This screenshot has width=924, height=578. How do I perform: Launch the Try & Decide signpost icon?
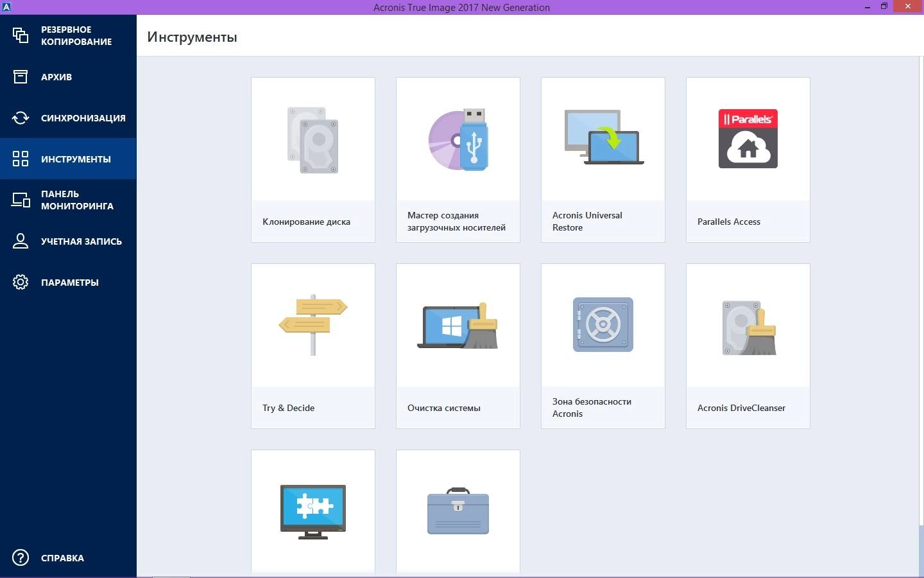click(x=313, y=325)
